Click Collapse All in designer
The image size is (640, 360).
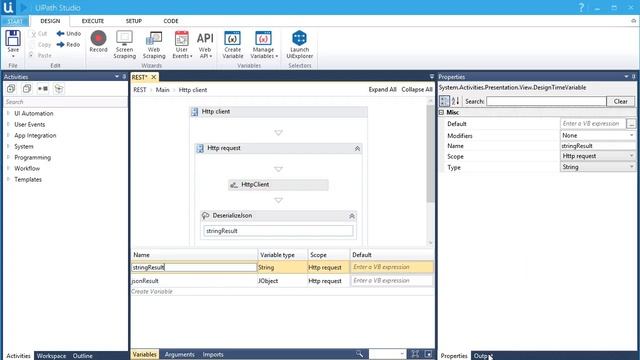(x=417, y=89)
